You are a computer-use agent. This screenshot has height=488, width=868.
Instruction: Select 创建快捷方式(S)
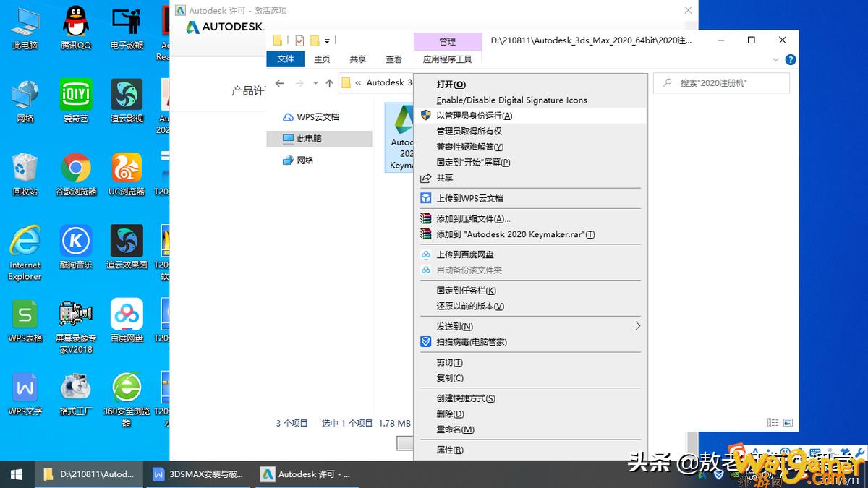tap(530, 398)
